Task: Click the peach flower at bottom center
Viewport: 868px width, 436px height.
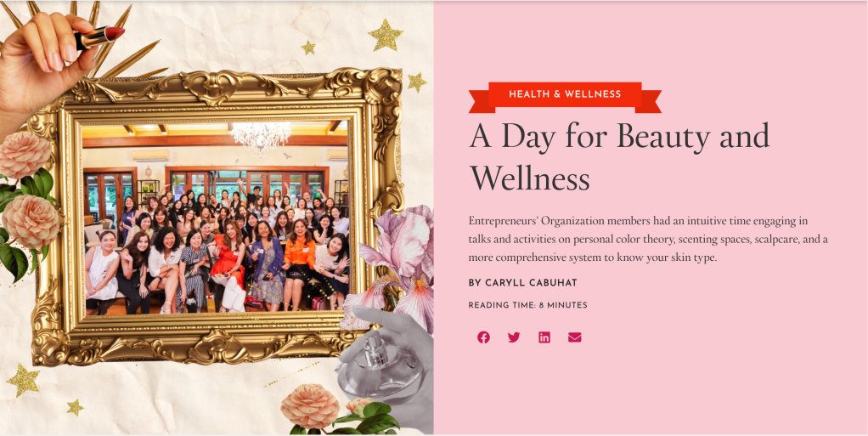Action: 310,406
